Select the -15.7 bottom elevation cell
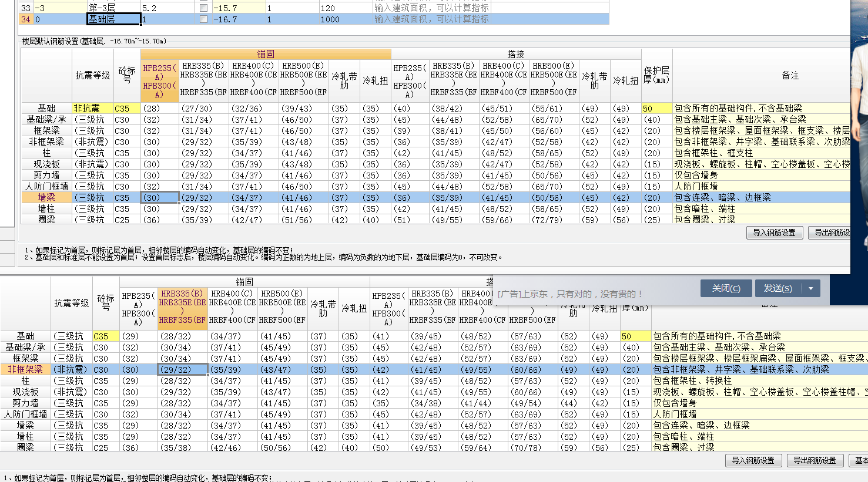868x482 pixels. coord(238,8)
